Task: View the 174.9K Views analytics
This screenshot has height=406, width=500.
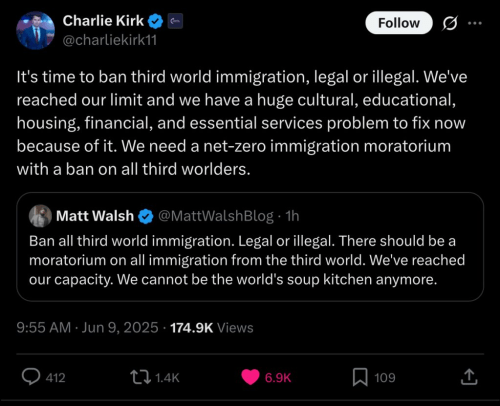Action: coord(212,328)
